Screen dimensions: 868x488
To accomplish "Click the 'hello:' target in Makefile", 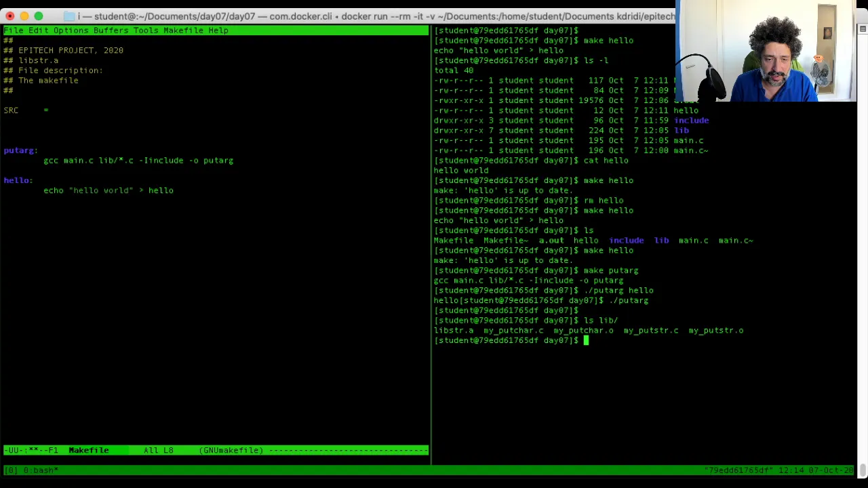I will tap(18, 180).
